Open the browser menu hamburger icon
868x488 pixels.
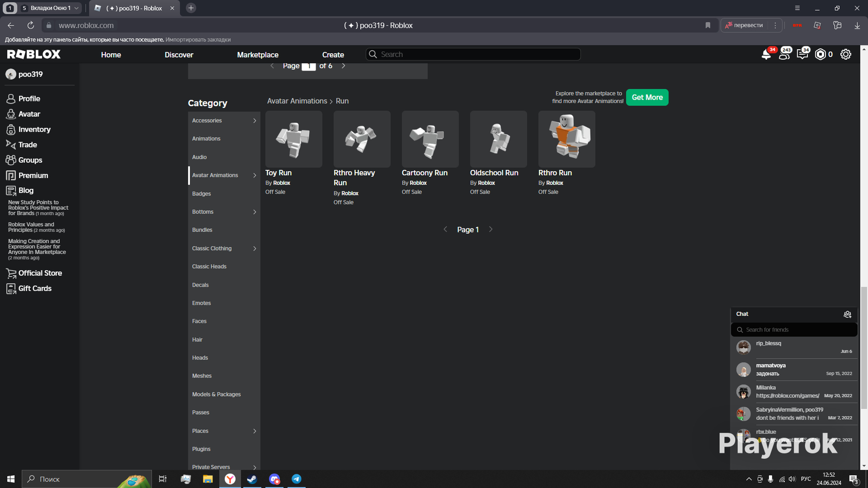[x=797, y=8]
